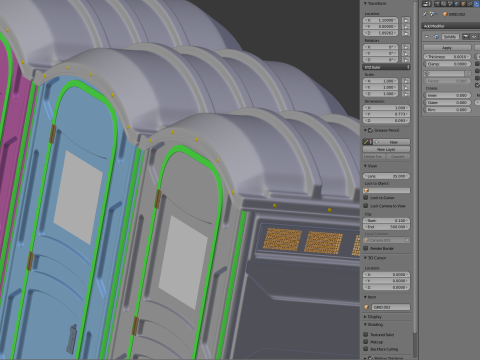Click the Solidify modifier type icon
Screen dimensions: 480x360
[436, 37]
